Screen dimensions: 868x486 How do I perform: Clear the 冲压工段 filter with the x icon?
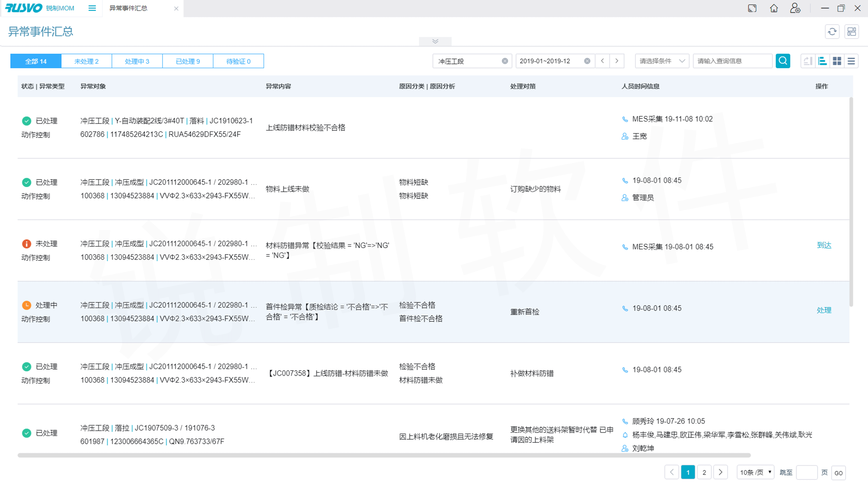504,61
